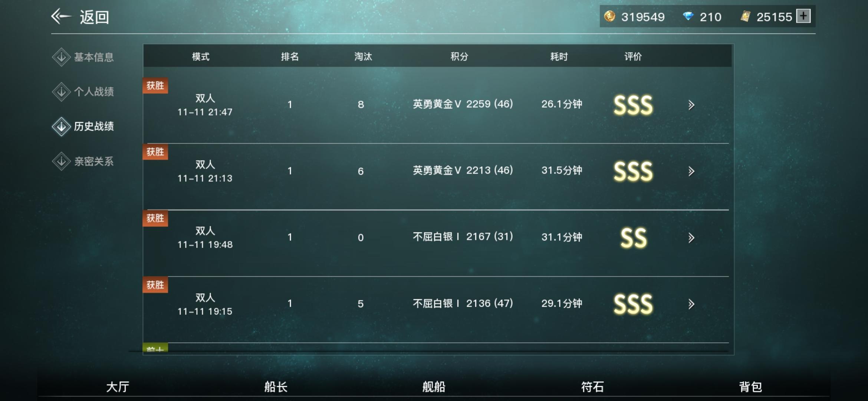Screen dimensions: 868x401
Task: Click the diamond icon beside 亲密关系
Action: tap(61, 162)
